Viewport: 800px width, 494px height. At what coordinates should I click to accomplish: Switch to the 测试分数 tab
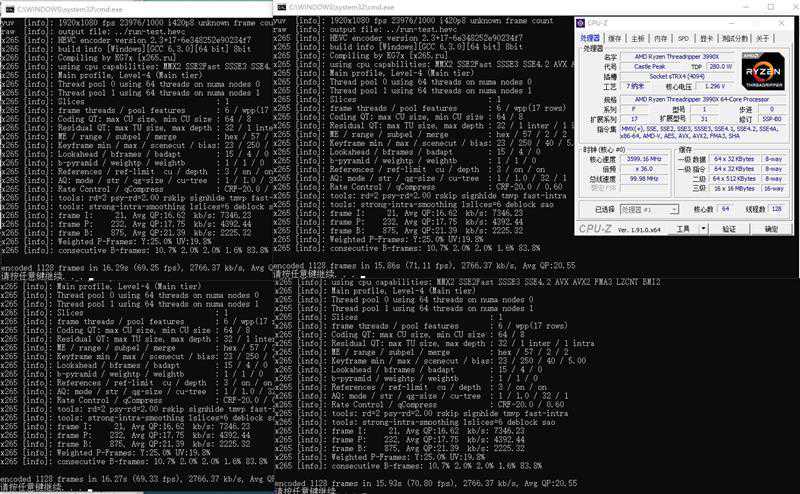(732, 37)
